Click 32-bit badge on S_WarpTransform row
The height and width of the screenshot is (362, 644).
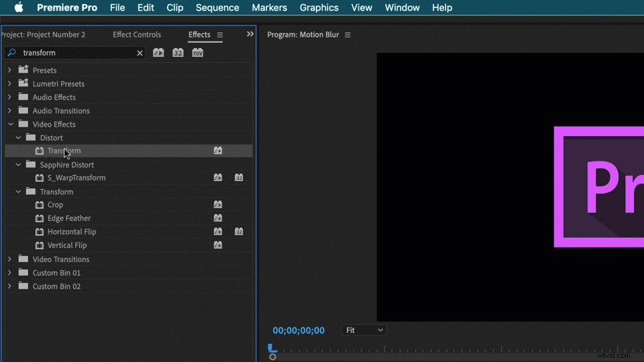click(x=239, y=178)
